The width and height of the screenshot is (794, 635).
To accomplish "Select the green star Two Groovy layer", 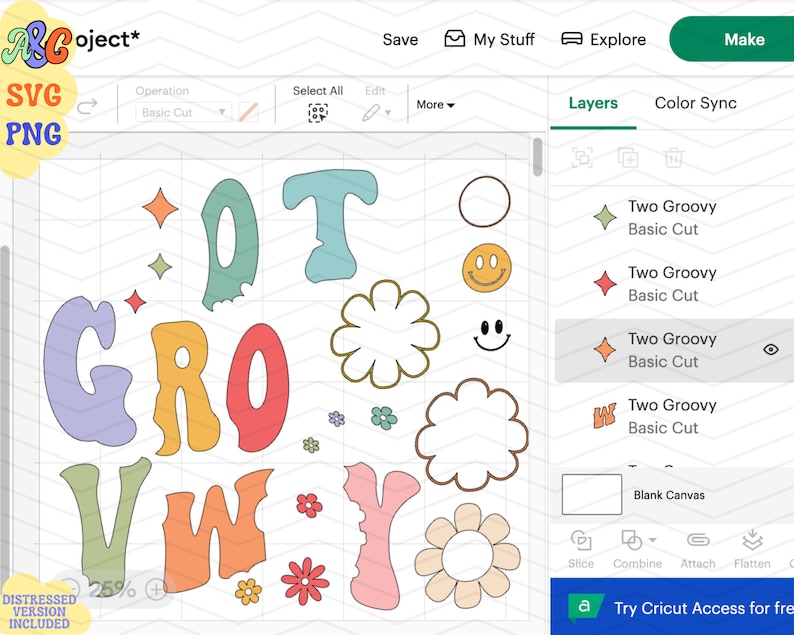I will pyautogui.click(x=674, y=218).
